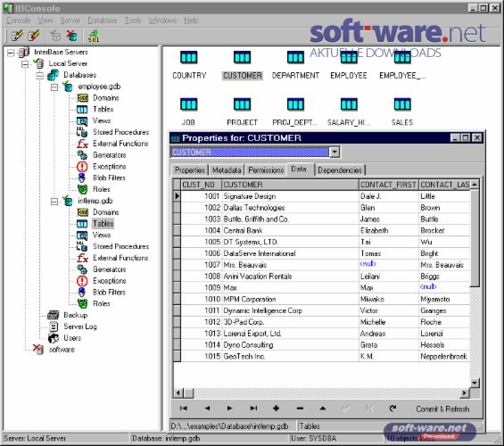Open the Server menu
The height and width of the screenshot is (446, 504).
click(70, 21)
